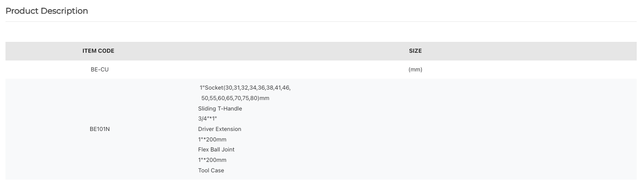Screen dimensions: 644x186
Task: Click the Driver Extension text
Action: (x=220, y=129)
